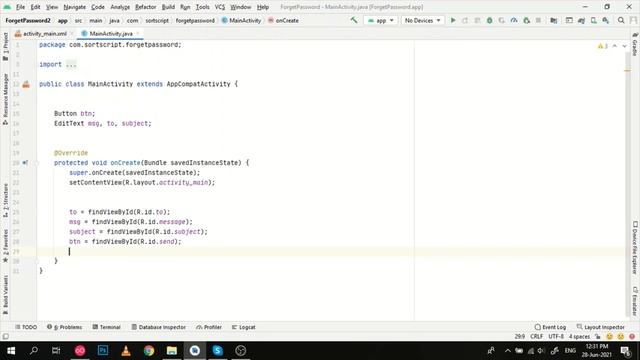The height and width of the screenshot is (360, 640).
Task: Toggle the Favorites side panel
Action: coord(5,246)
